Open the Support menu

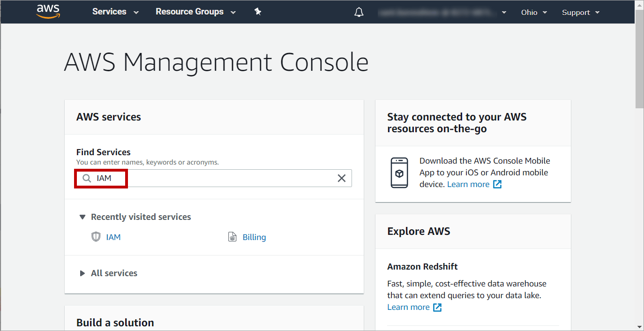(581, 12)
